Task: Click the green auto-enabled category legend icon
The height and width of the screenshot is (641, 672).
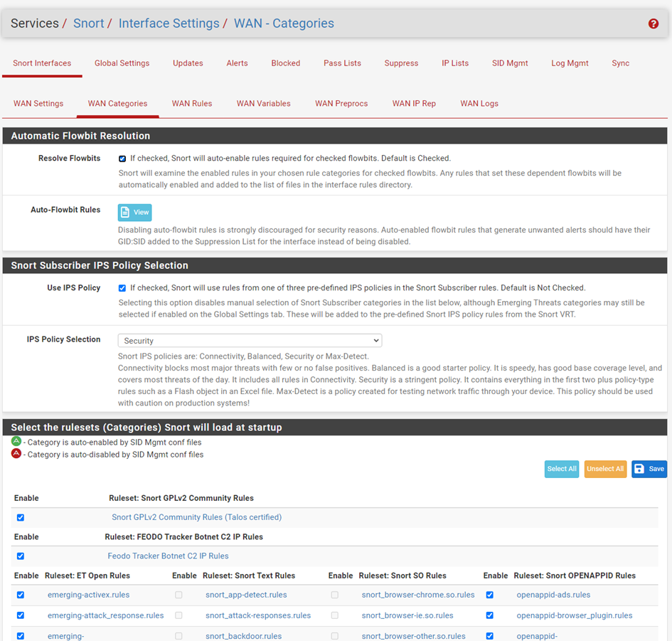Action: tap(16, 441)
